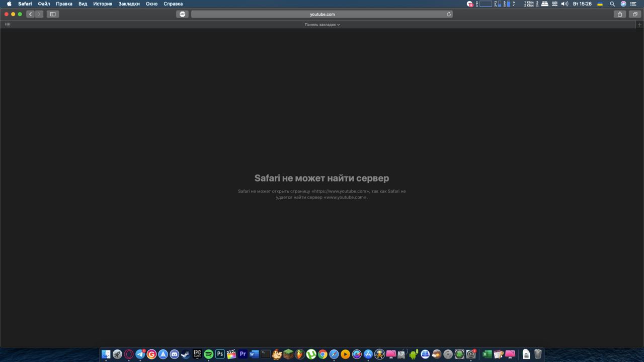644x362 pixels.
Task: Open Launchpad rocket in the Dock
Action: pos(117,354)
